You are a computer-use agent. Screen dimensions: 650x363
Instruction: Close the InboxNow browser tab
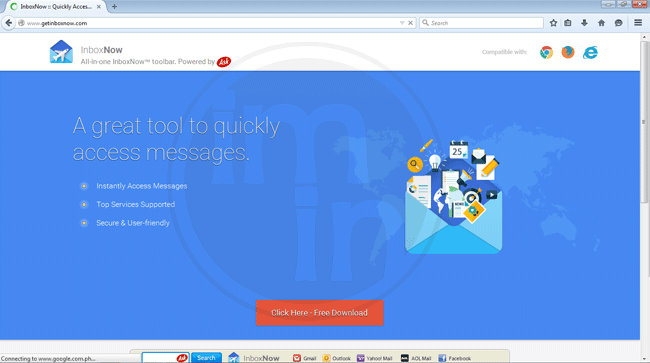coord(99,7)
